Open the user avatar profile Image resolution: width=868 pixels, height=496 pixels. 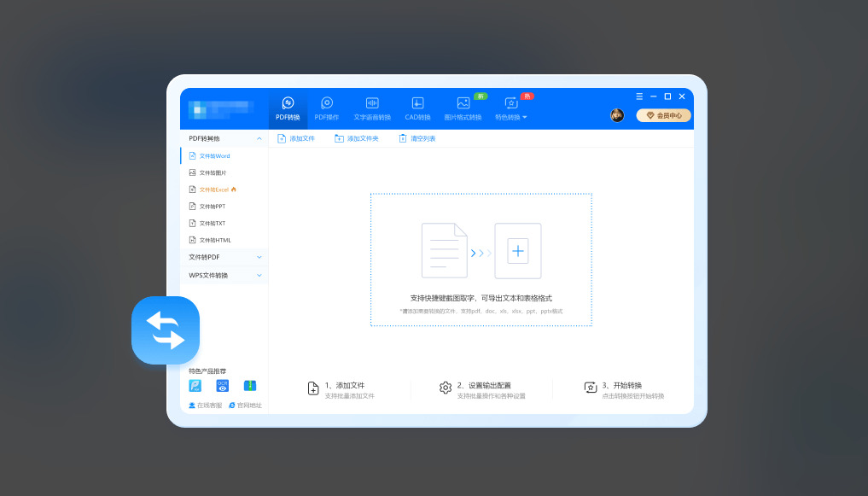click(x=617, y=115)
